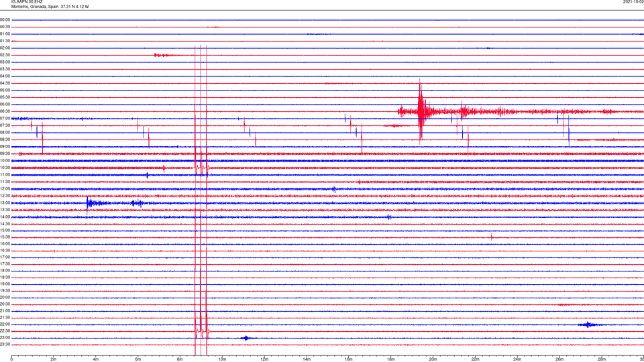Select the 04:00 trace time label

coord(5,76)
